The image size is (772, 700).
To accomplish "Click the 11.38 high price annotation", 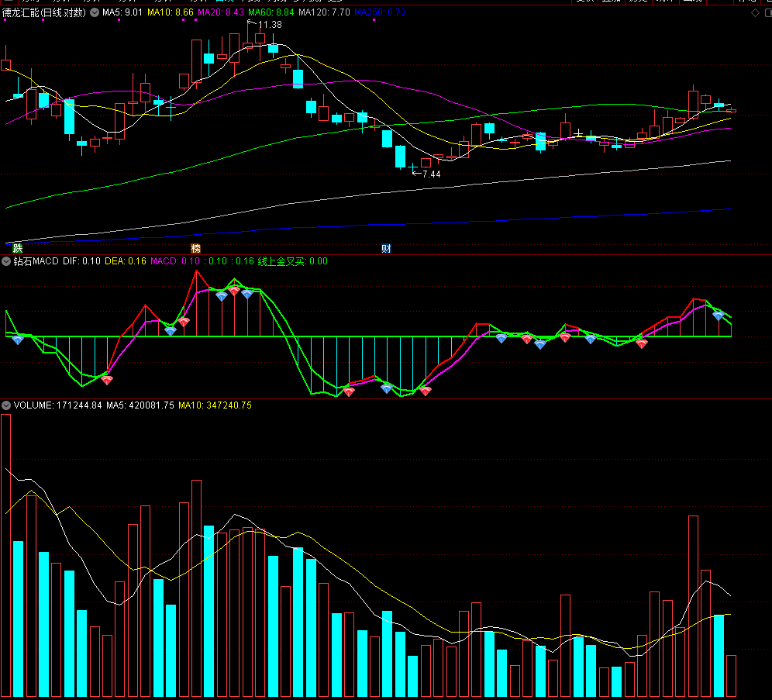I will (270, 25).
